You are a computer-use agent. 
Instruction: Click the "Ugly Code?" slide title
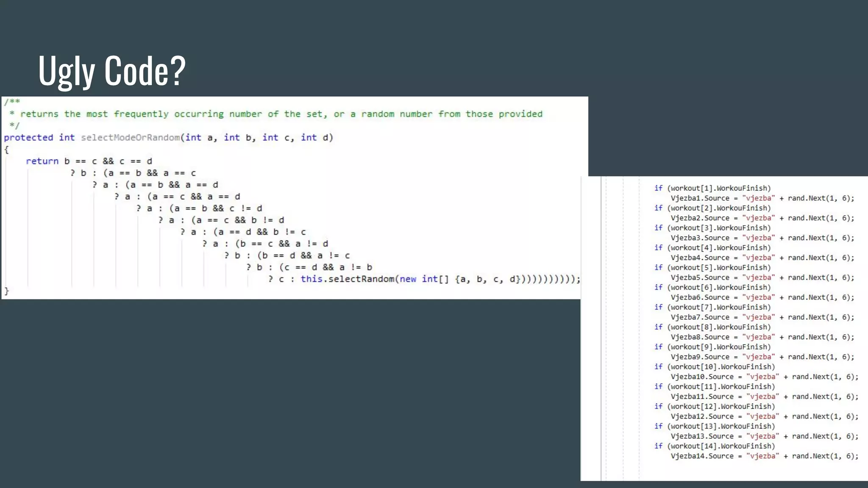(112, 70)
